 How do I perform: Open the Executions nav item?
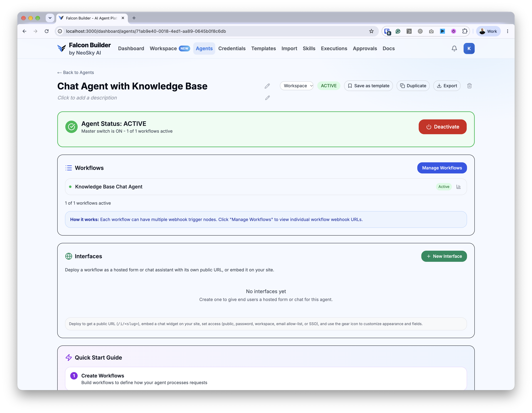[x=334, y=48]
